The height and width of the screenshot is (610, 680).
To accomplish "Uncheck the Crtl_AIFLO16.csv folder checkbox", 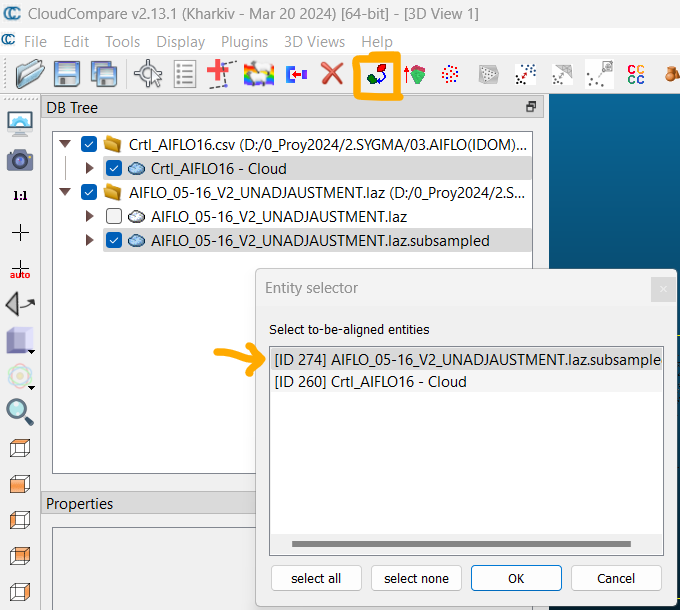I will click(x=90, y=144).
